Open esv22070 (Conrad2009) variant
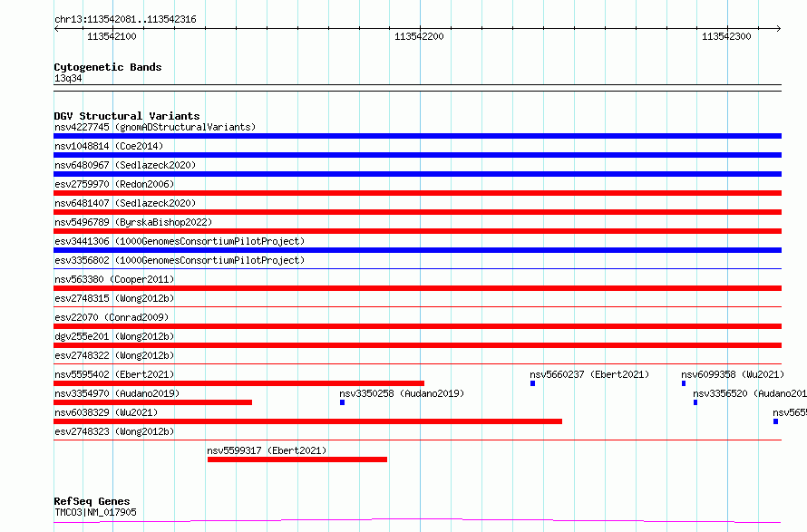The image size is (807, 532). point(112,317)
